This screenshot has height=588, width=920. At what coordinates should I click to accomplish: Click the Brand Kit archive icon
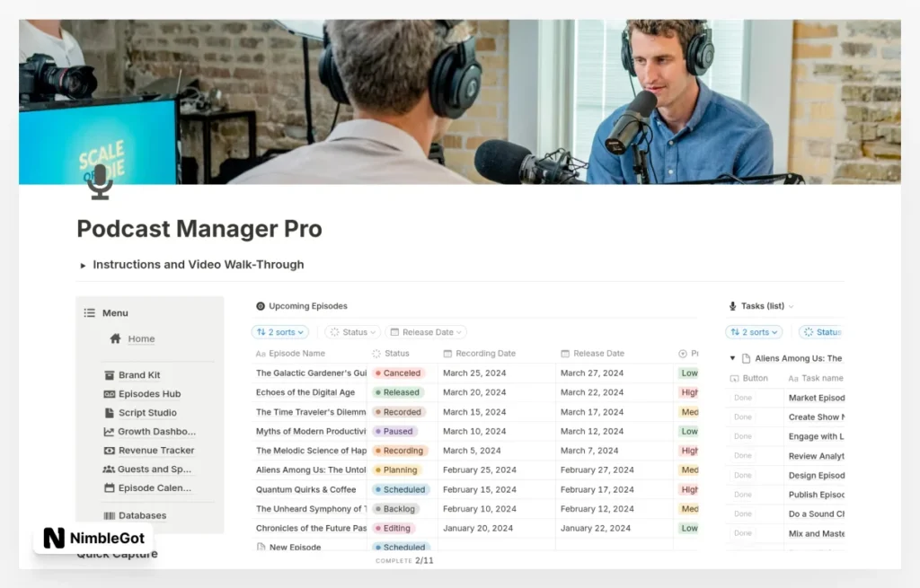coord(109,375)
